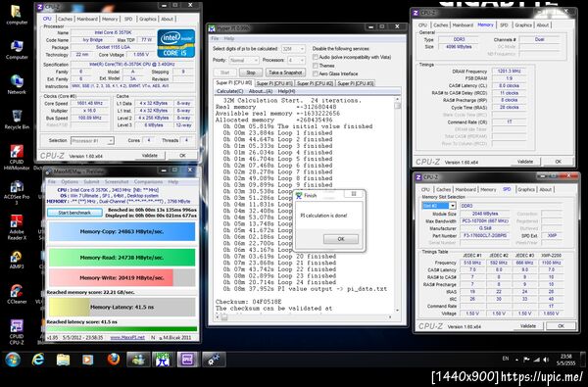Viewport: 588px width, 387px height.
Task: Launch Internet Explorer from the taskbar
Action: (x=37, y=360)
